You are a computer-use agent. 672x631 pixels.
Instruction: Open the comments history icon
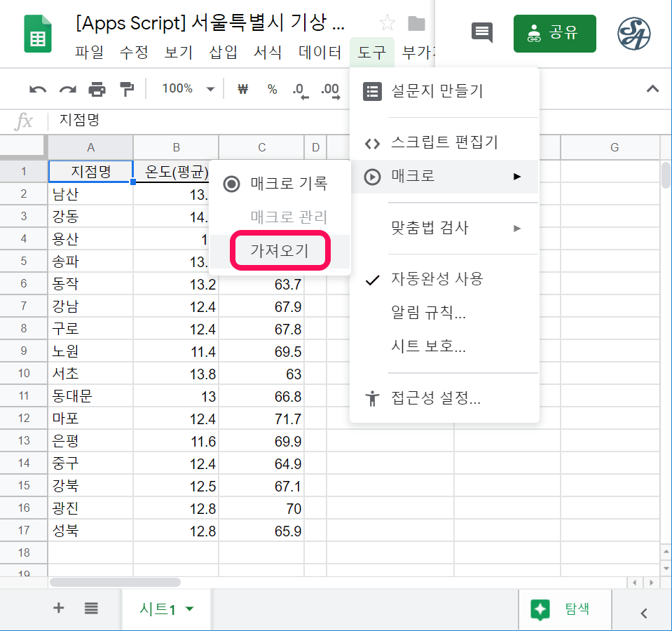point(481,33)
